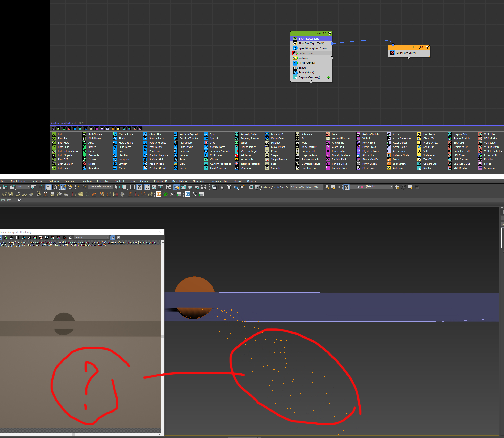The width and height of the screenshot is (504, 438).
Task: Select the Birth Intersections operator in depot
Action: [x=68, y=151]
